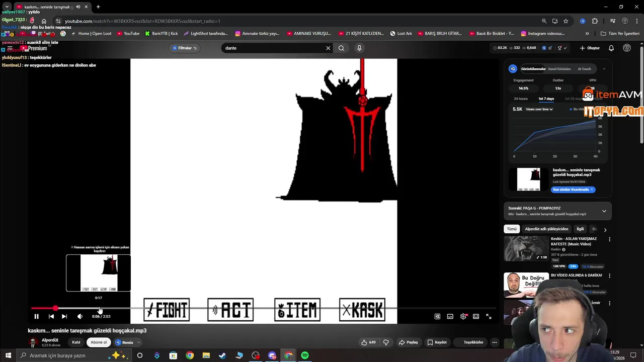
Task: Bookmark page with star icon
Action: point(566,21)
